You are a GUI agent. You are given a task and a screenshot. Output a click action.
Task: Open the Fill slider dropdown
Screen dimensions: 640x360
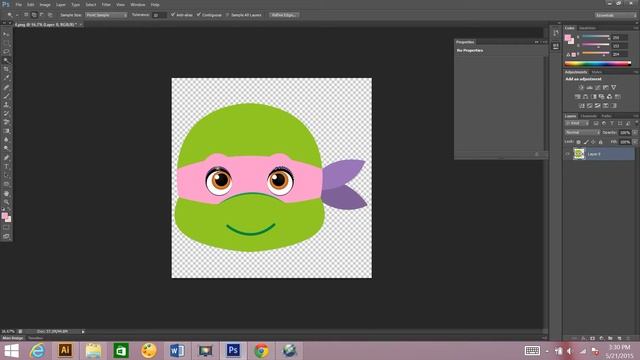635,142
